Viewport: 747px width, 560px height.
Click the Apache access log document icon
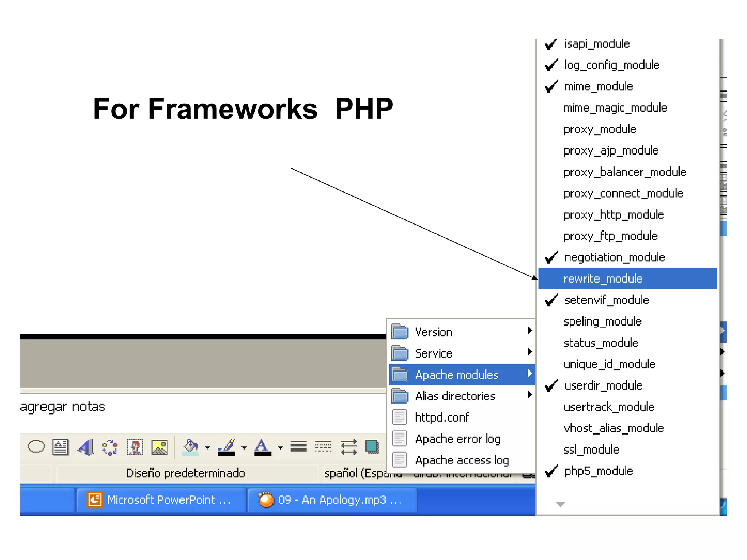coord(399,460)
